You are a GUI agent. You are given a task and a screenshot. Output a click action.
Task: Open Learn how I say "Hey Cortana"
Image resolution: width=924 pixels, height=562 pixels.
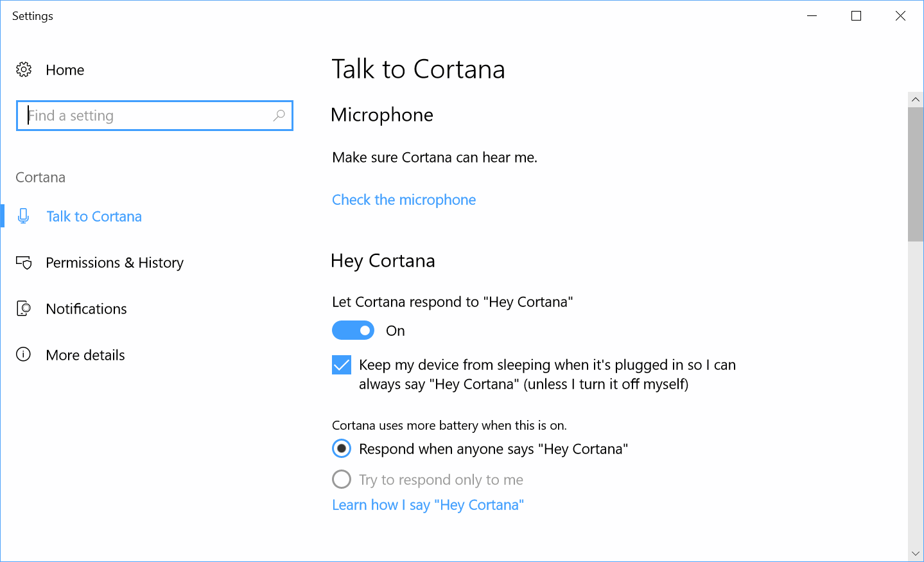428,505
